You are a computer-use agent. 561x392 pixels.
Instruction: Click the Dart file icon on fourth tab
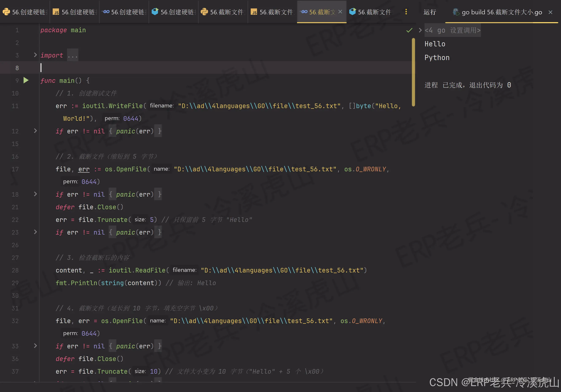155,12
